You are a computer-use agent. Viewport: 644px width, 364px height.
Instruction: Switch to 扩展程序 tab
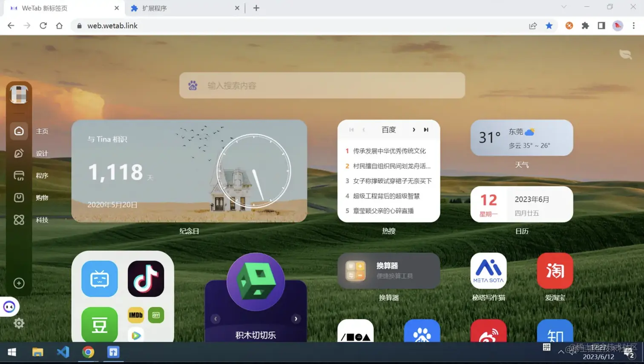coord(185,8)
